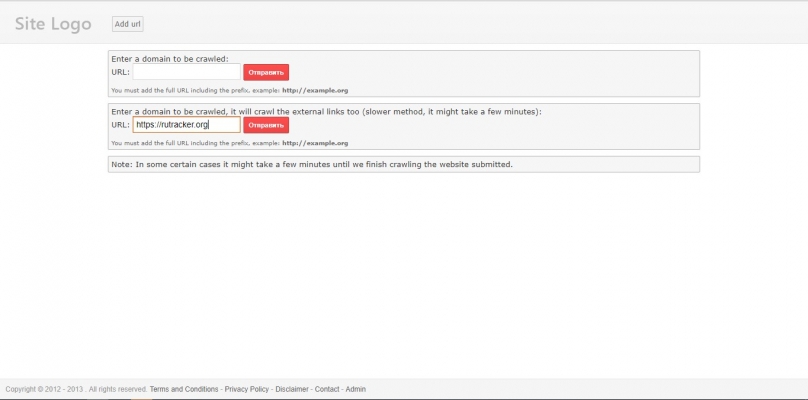Visit the Admin link in footer
This screenshot has height=400, width=808.
(x=355, y=389)
